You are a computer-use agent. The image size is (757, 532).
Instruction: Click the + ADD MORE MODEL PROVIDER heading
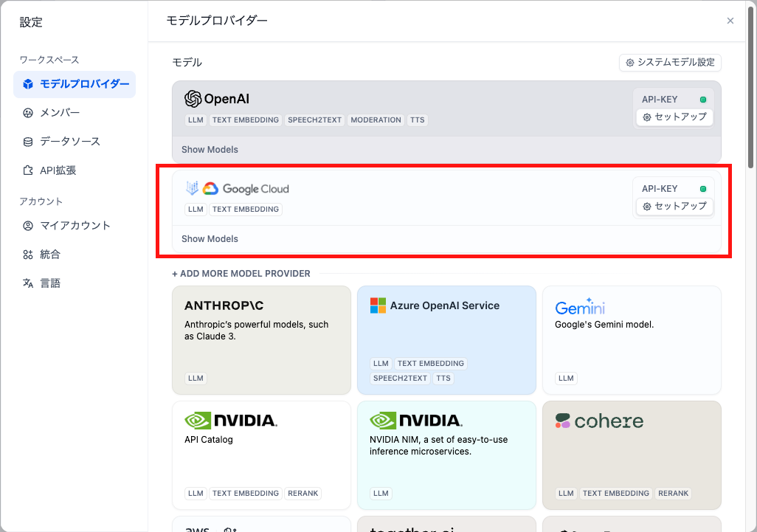coord(241,274)
